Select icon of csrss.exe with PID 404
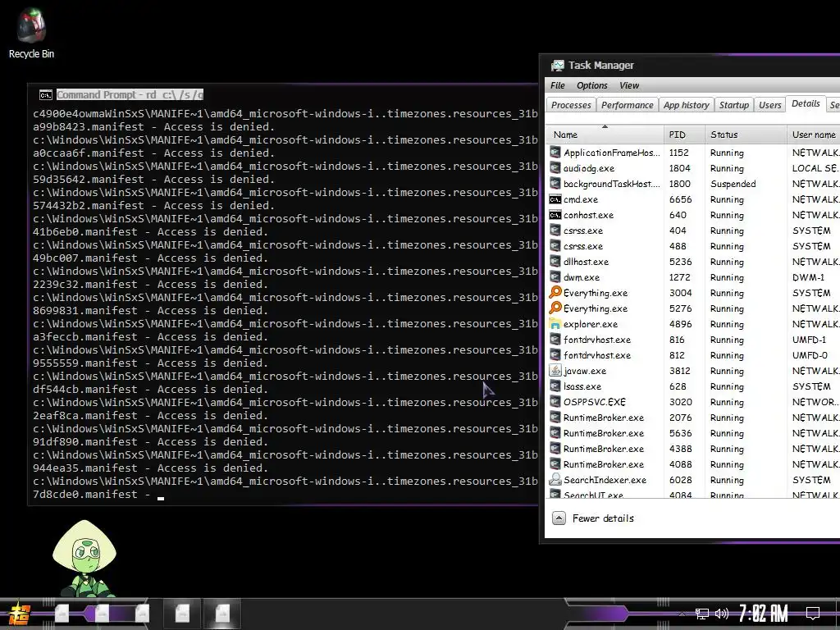Image resolution: width=840 pixels, height=630 pixels. pos(555,231)
